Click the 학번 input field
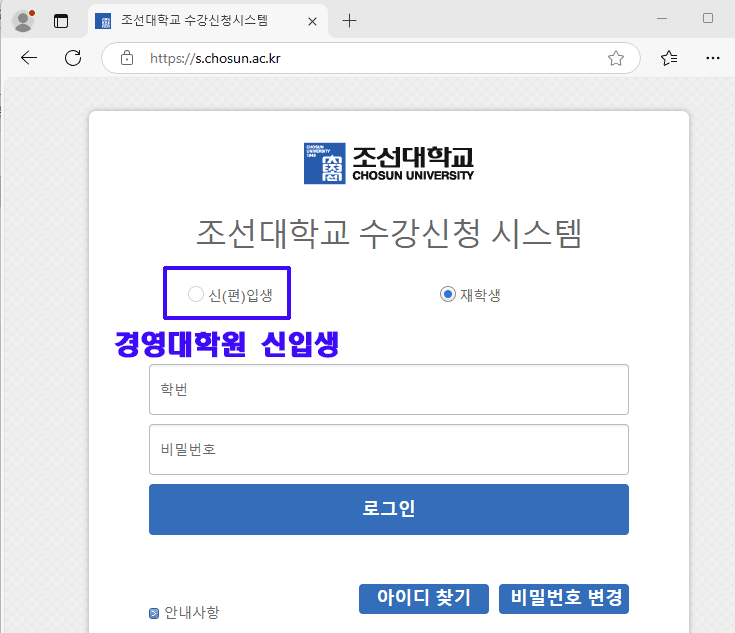The width and height of the screenshot is (735, 633). [388, 389]
